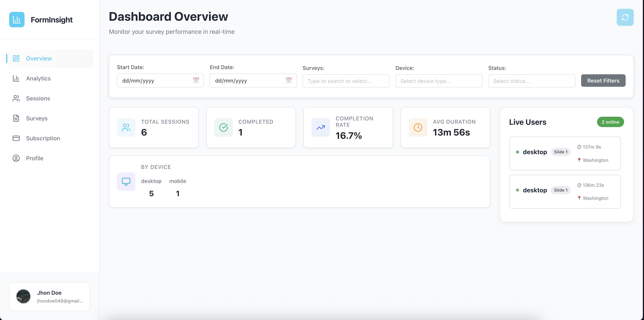Click the FormInsight logo icon
Viewport: 644px width, 320px height.
tap(16, 20)
